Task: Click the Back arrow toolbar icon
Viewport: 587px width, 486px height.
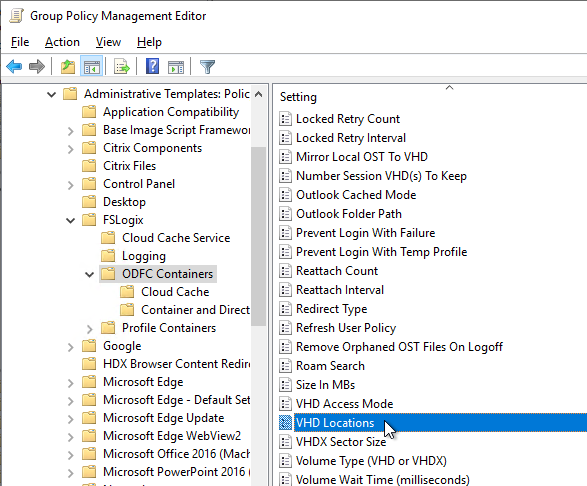Action: pyautogui.click(x=14, y=67)
